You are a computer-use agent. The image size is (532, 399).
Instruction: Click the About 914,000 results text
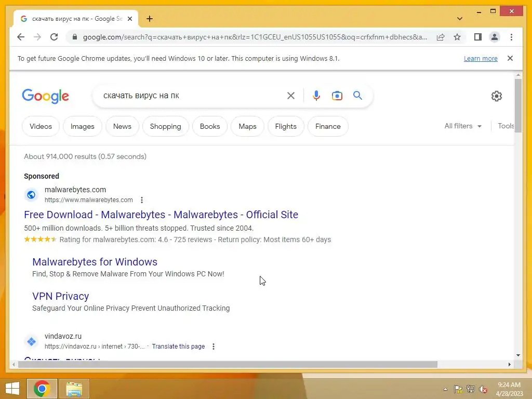85,156
